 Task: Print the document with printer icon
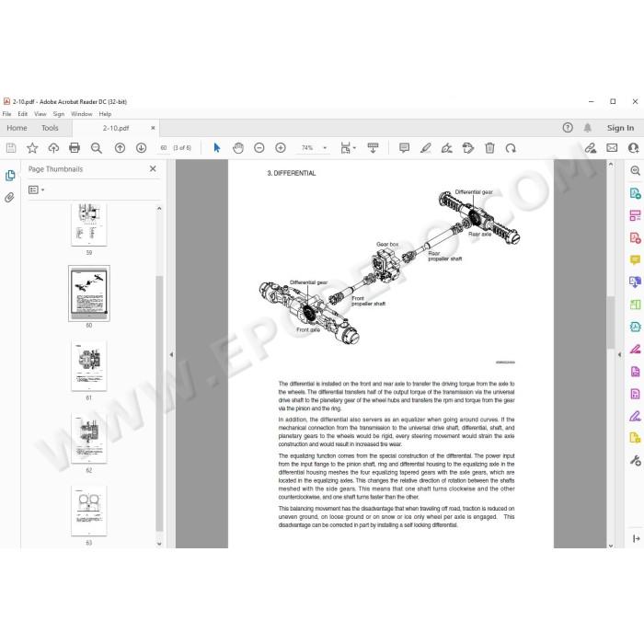point(75,148)
